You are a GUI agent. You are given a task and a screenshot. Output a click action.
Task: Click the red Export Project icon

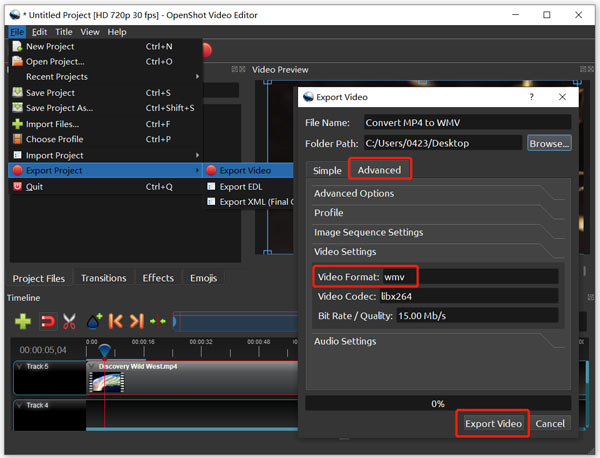click(17, 170)
